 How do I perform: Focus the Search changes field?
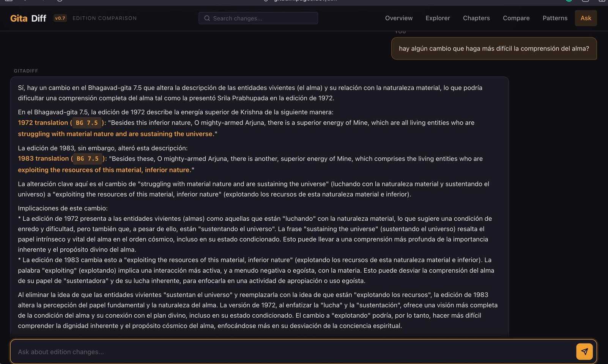[262, 18]
